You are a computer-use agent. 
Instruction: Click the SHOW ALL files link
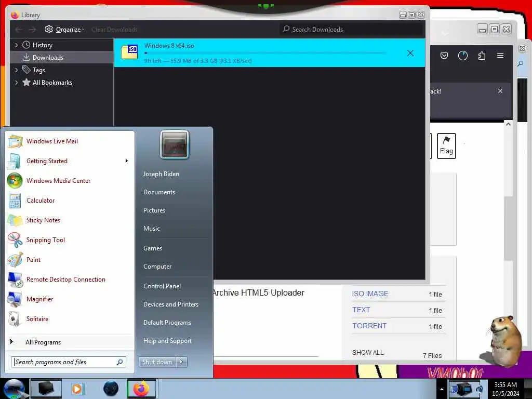click(368, 353)
